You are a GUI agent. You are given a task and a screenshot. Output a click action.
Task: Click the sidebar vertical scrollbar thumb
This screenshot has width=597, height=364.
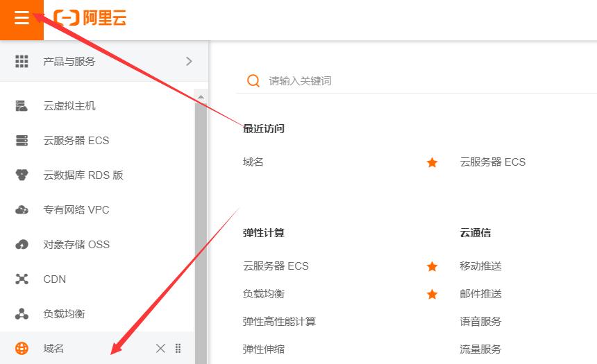201,233
